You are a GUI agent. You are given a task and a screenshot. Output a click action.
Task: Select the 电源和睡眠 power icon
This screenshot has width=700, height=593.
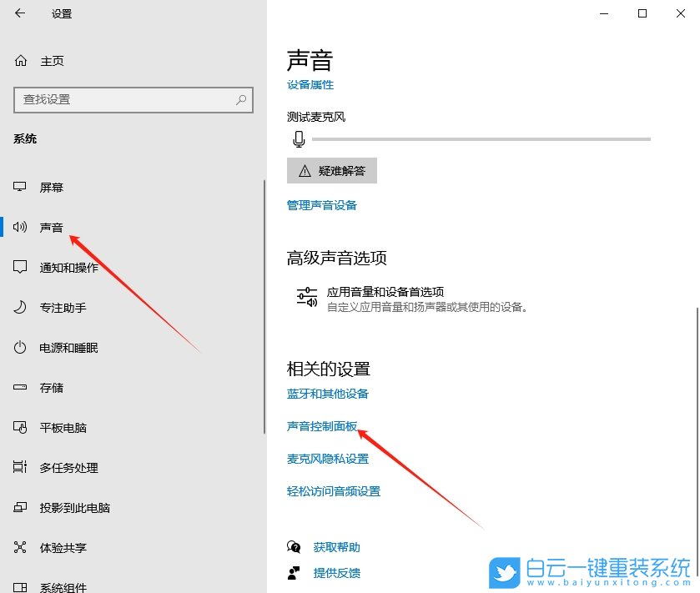(x=18, y=347)
